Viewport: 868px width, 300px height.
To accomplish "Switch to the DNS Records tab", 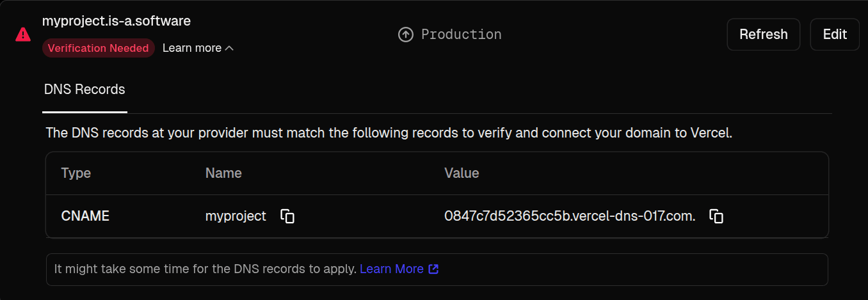I will click(84, 90).
